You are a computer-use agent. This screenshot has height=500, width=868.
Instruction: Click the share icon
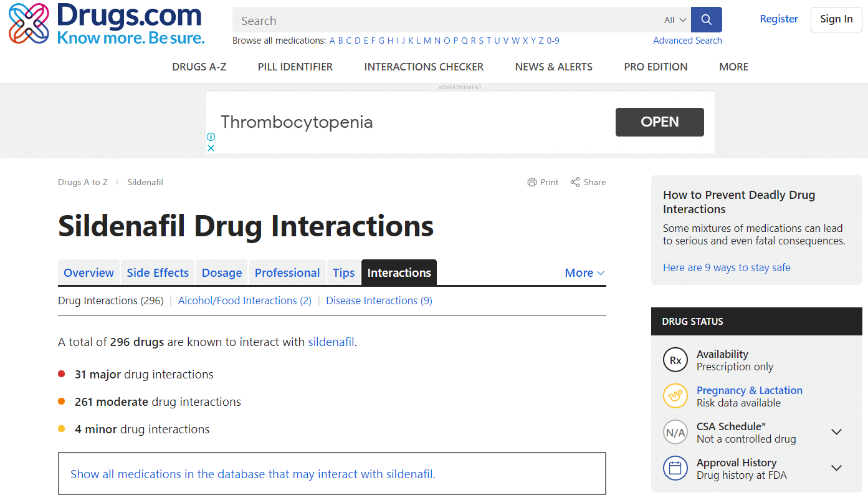click(575, 182)
